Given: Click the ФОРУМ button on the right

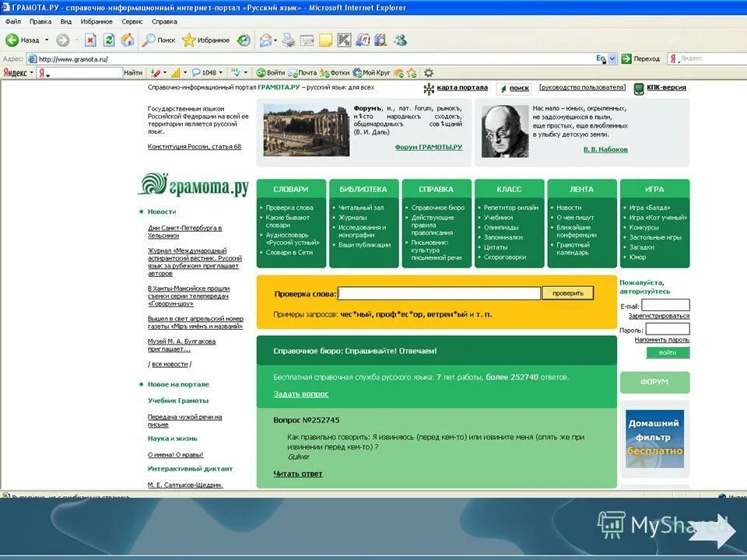Looking at the screenshot, I should click(x=654, y=382).
